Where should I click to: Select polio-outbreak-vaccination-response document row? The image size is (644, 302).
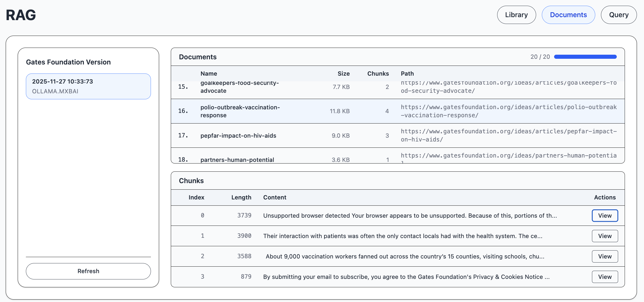(240, 111)
